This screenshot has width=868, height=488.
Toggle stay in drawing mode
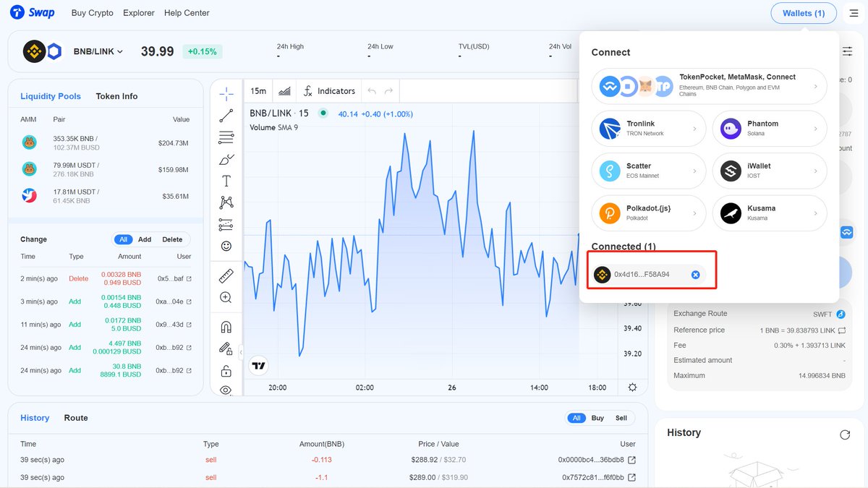(226, 348)
